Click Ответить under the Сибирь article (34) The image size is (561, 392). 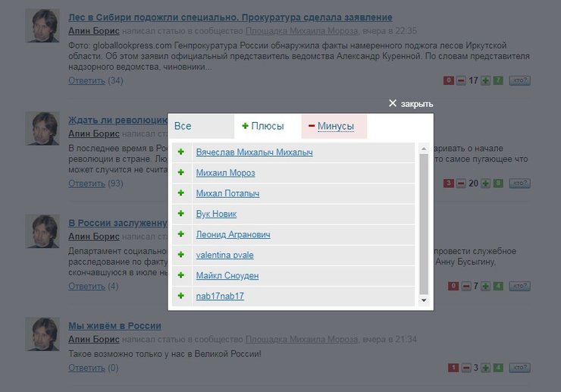(x=86, y=80)
